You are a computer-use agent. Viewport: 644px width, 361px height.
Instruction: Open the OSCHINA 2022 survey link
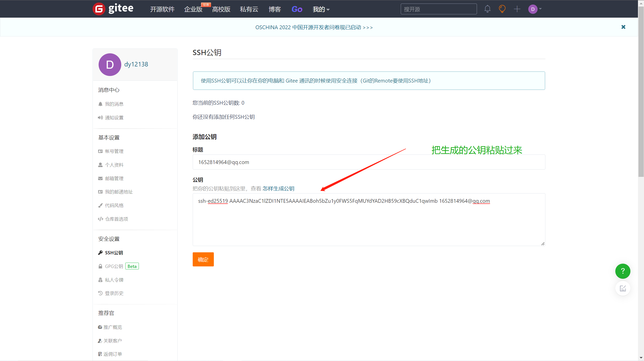(x=314, y=27)
